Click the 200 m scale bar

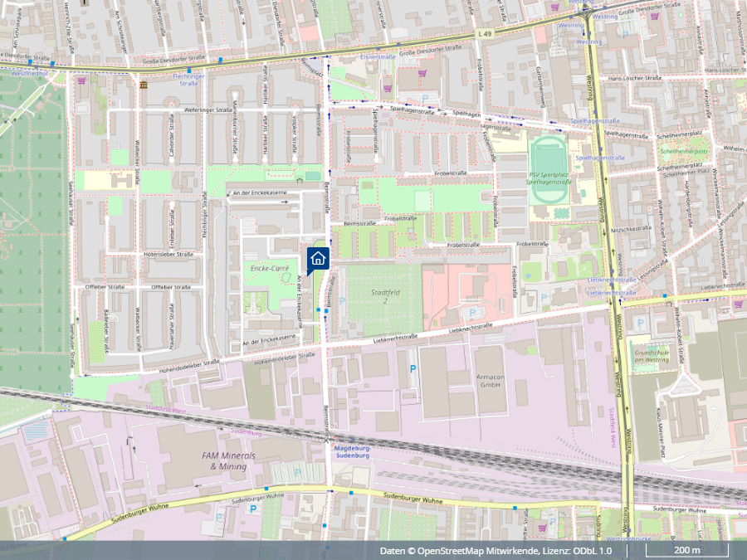pyautogui.click(x=686, y=550)
